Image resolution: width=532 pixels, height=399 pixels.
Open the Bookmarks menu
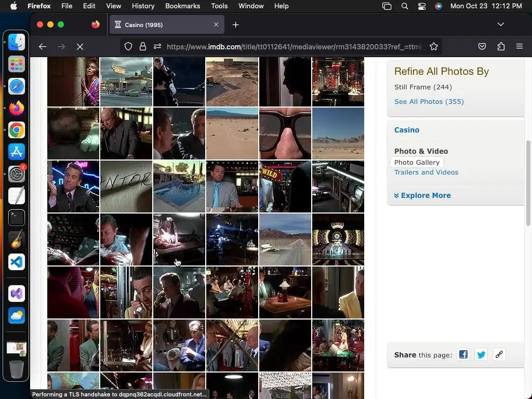(x=182, y=6)
